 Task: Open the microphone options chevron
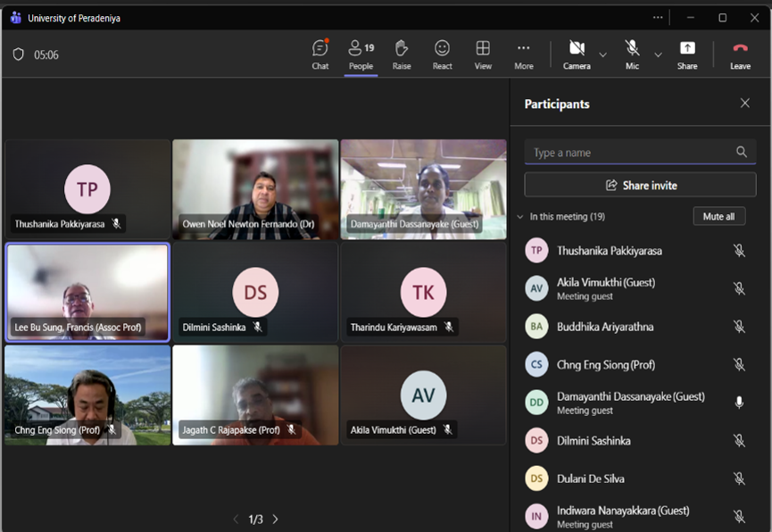[x=658, y=55]
